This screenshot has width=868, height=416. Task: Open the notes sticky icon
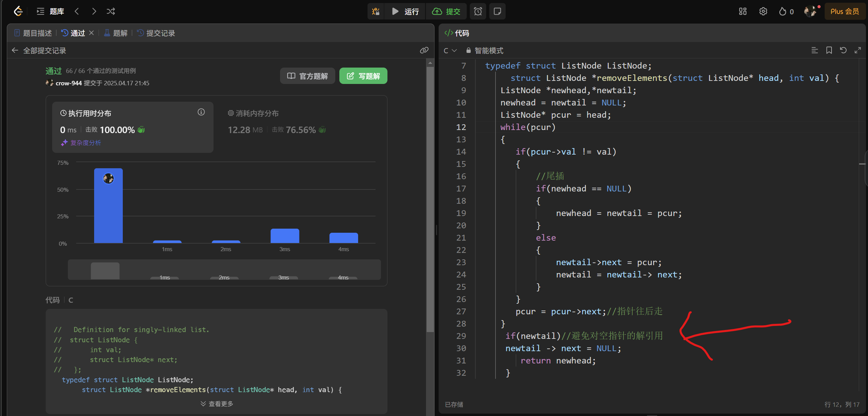[497, 11]
